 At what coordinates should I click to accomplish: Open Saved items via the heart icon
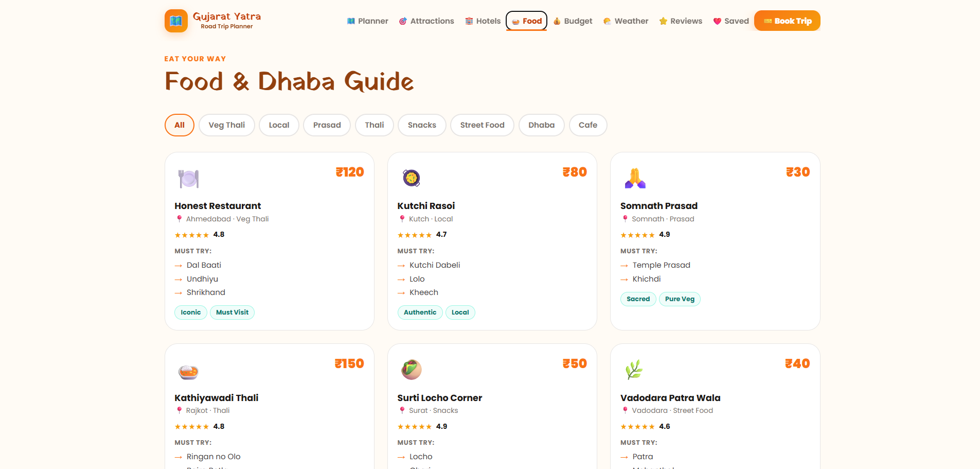pyautogui.click(x=718, y=21)
